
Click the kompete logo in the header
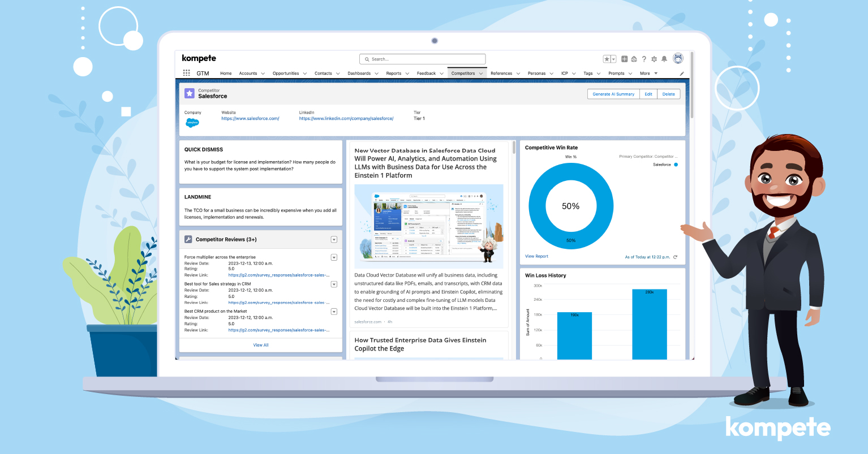click(199, 58)
